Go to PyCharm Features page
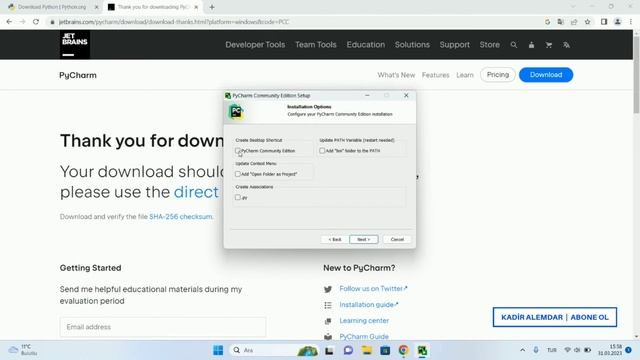 pyautogui.click(x=436, y=75)
